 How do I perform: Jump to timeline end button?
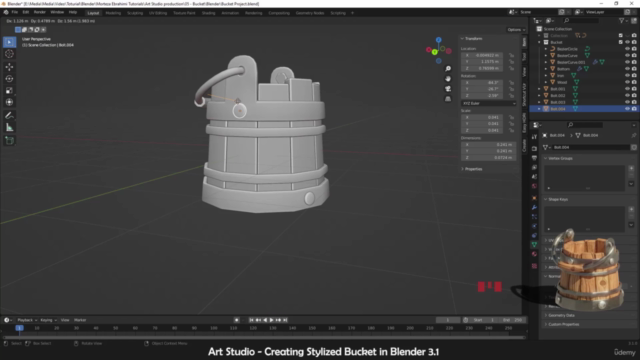285,320
